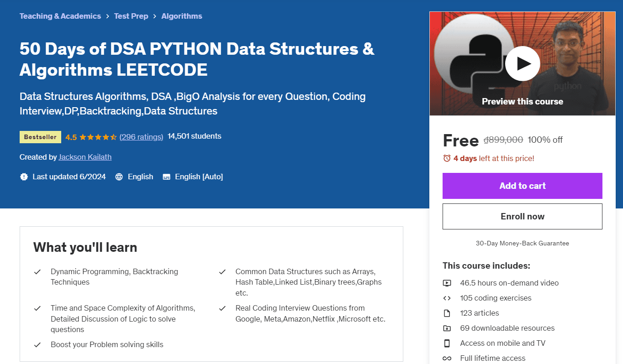
Task: Click '69 downloadable resources' text
Action: [x=507, y=328]
